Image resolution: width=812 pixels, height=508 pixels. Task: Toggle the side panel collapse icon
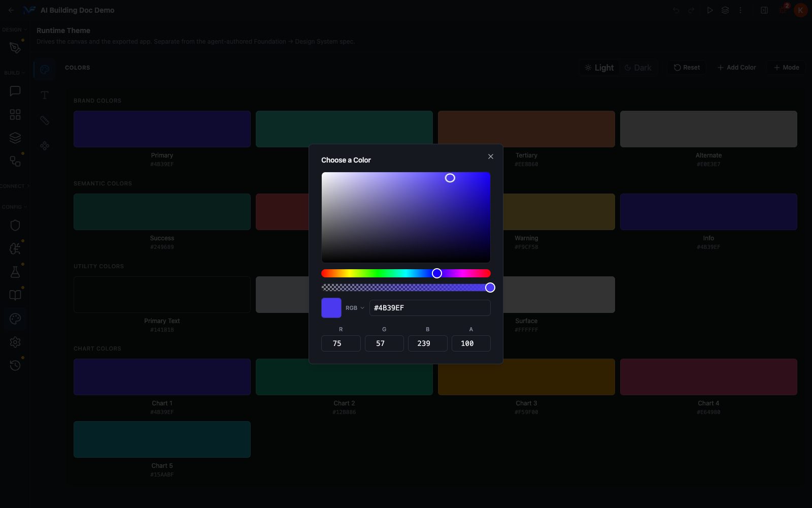(764, 10)
